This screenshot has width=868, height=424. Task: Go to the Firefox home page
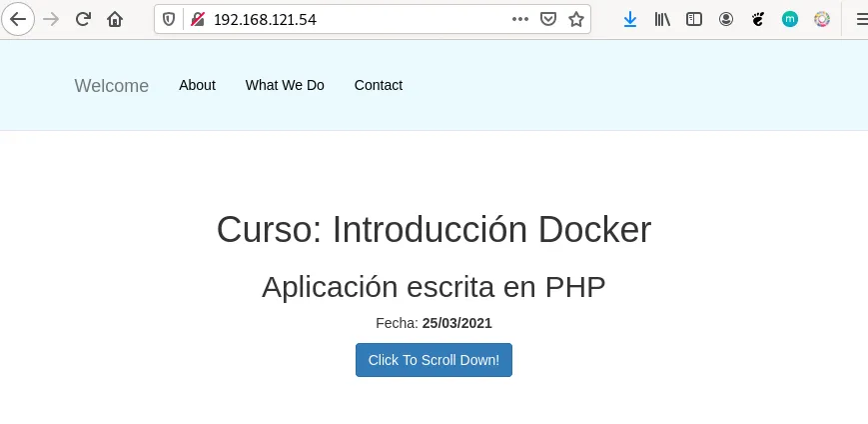click(x=115, y=19)
